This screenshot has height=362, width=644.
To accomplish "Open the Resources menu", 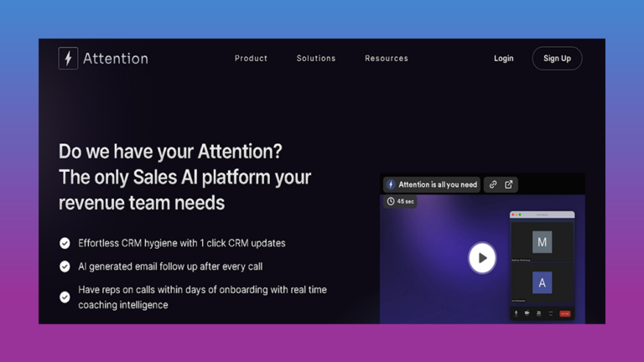I will 387,59.
